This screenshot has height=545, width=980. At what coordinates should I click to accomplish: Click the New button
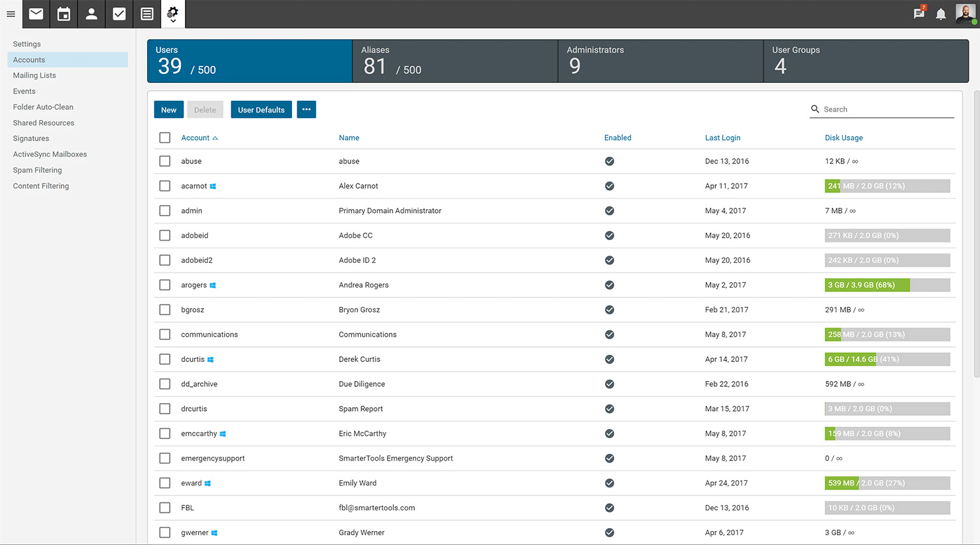click(169, 109)
